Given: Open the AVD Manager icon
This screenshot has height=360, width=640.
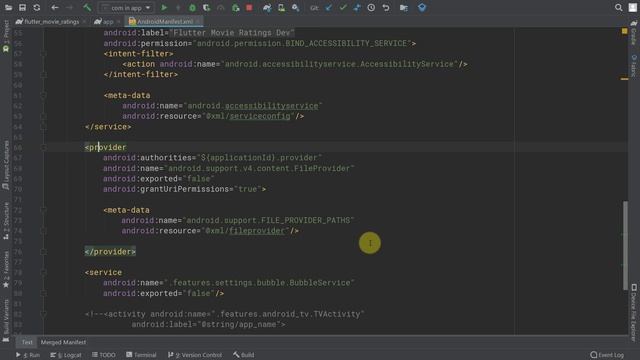Looking at the screenshot, I should click(x=281, y=8).
